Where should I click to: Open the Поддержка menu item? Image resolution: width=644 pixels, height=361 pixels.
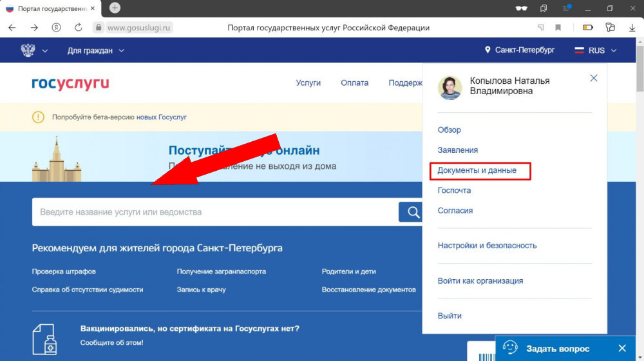pos(405,83)
